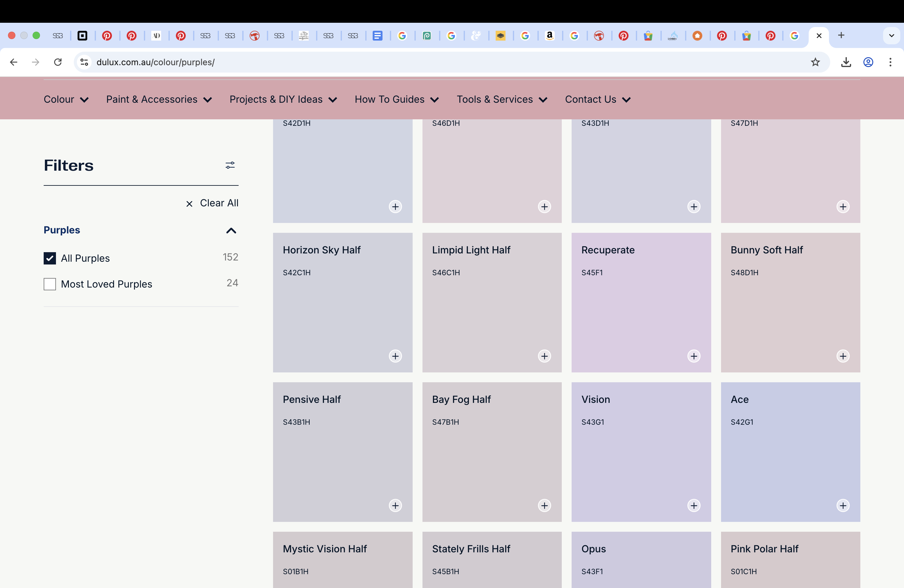904x588 pixels.
Task: Add Bay Fog Half with plus icon
Action: (544, 506)
